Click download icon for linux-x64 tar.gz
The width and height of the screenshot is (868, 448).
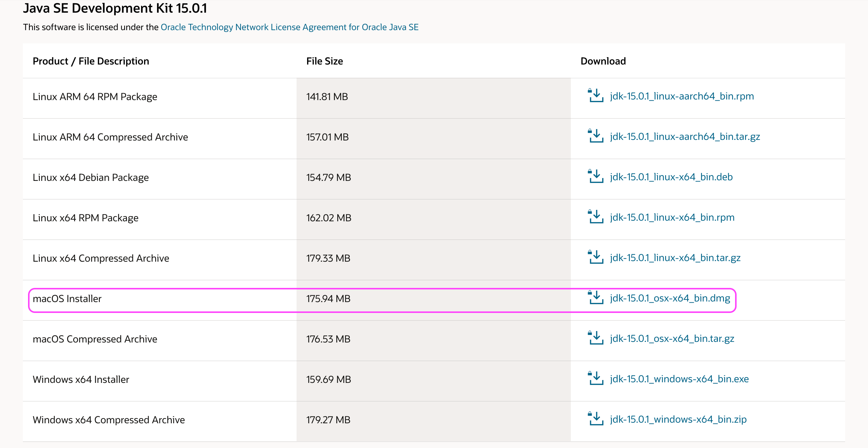(596, 257)
